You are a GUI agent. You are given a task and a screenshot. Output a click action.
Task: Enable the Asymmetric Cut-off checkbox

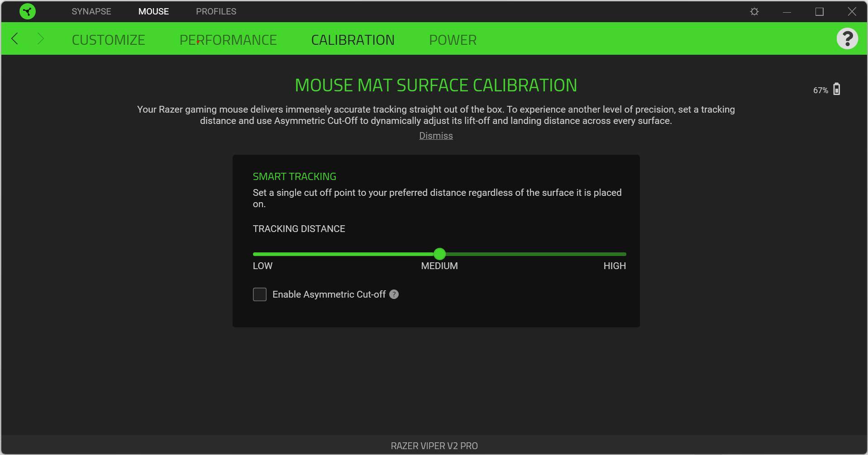[260, 294]
